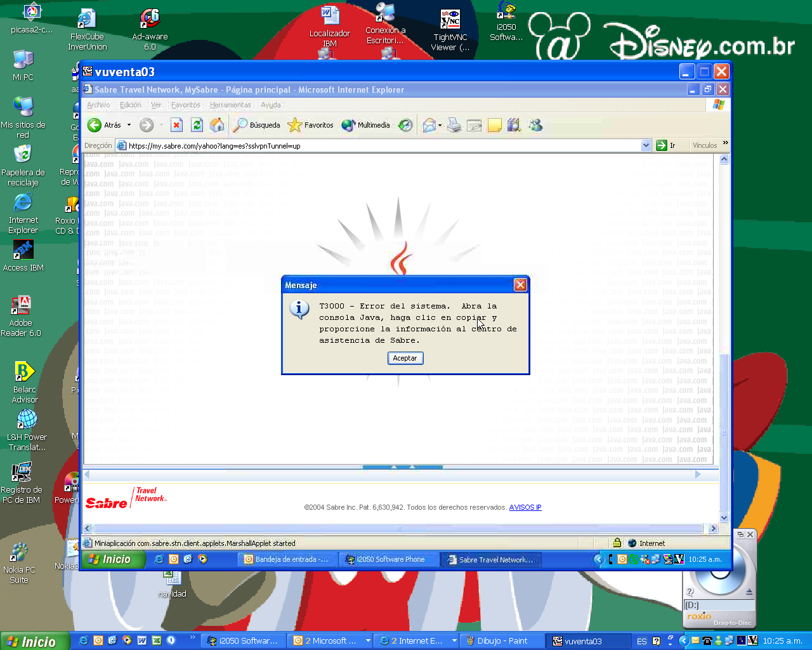812x650 pixels.
Task: Switch to i2050 Softwar... on local taskbar
Action: click(x=244, y=641)
